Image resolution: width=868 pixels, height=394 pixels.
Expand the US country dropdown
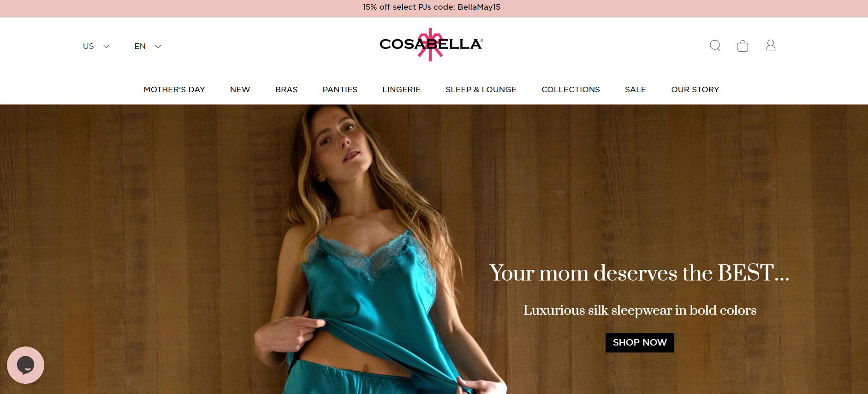(96, 46)
